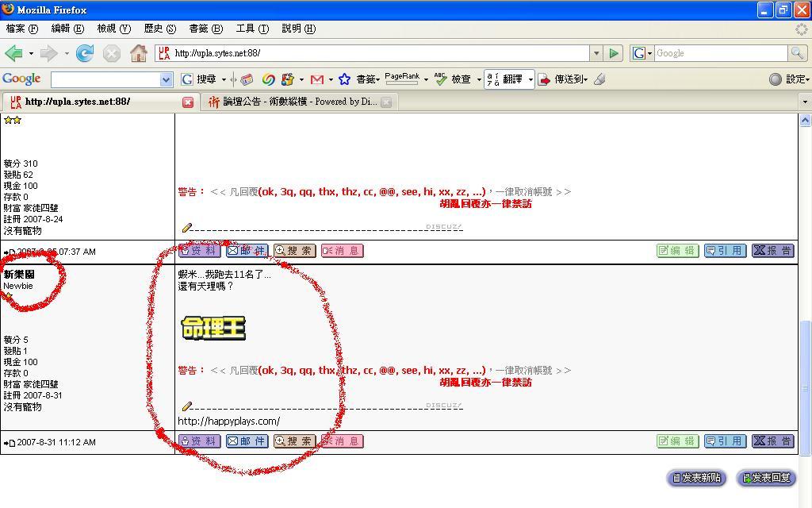The width and height of the screenshot is (812, 508).
Task: Close the upla.sytes.net:88 tab
Action: pos(188,102)
